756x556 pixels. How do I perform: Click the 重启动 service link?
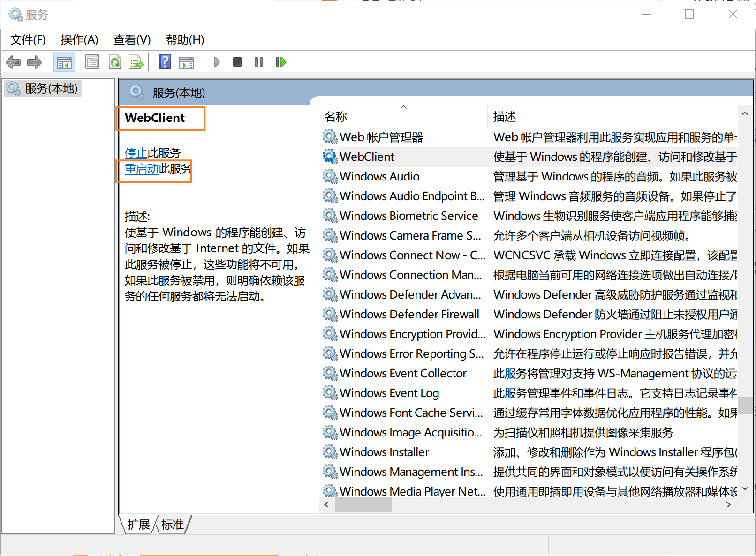tap(142, 169)
